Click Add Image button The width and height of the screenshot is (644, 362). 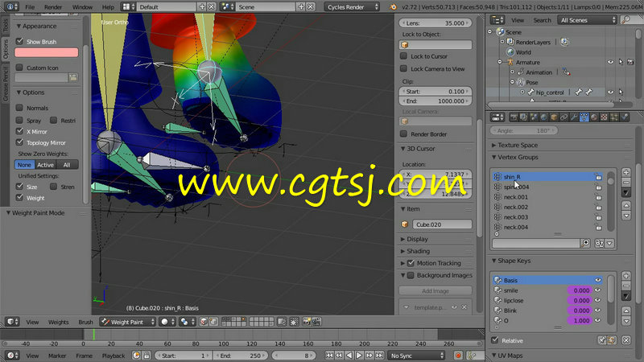(436, 290)
